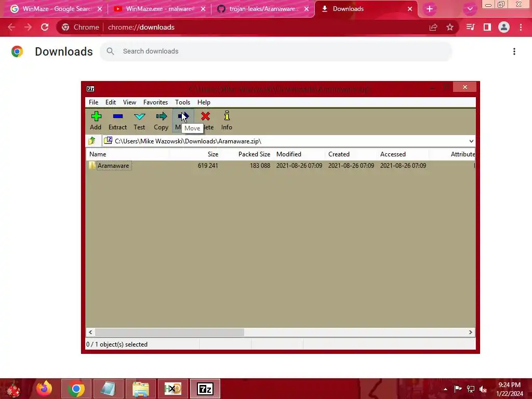The image size is (532, 399).
Task: Share this page icon in Chrome
Action: [433, 27]
